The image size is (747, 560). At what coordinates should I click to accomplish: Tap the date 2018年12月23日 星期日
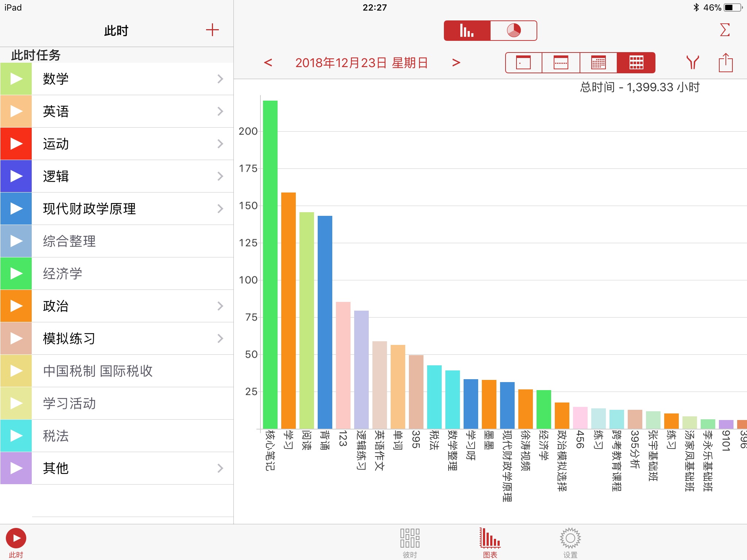pos(362,63)
